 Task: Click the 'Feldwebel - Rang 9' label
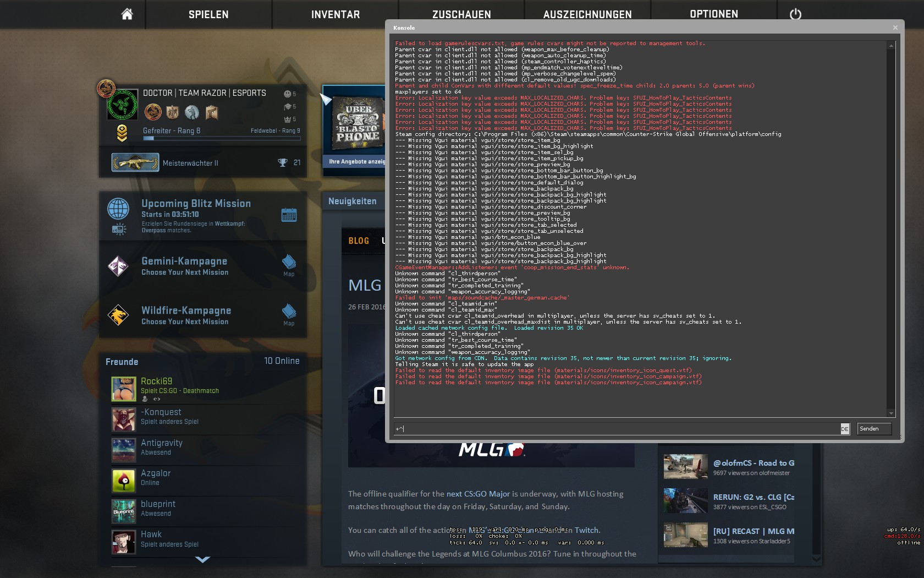(276, 131)
